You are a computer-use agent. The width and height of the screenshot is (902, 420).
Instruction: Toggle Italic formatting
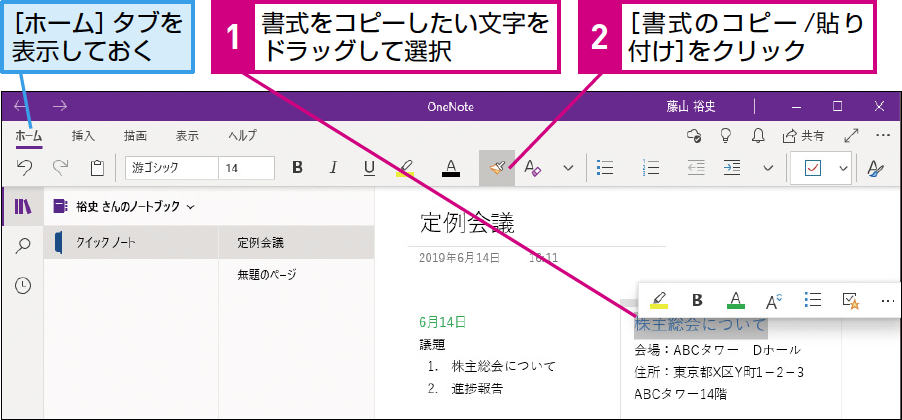click(332, 167)
